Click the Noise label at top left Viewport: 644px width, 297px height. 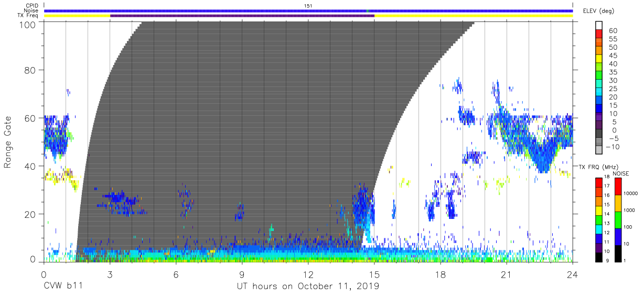(32, 10)
